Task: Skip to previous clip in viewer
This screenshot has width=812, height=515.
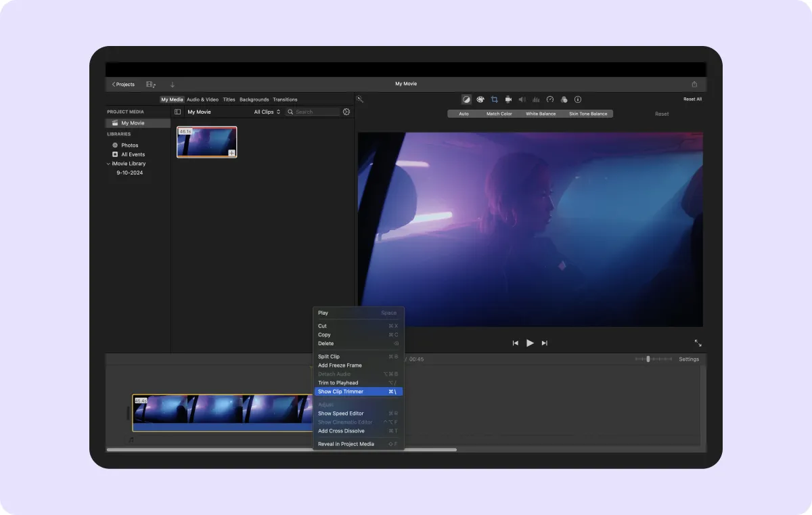Action: [x=516, y=343]
